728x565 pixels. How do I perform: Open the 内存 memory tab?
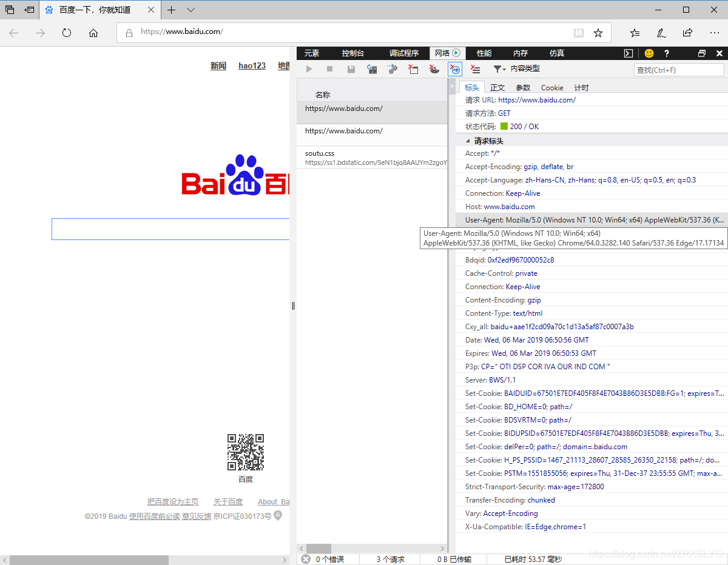(521, 53)
